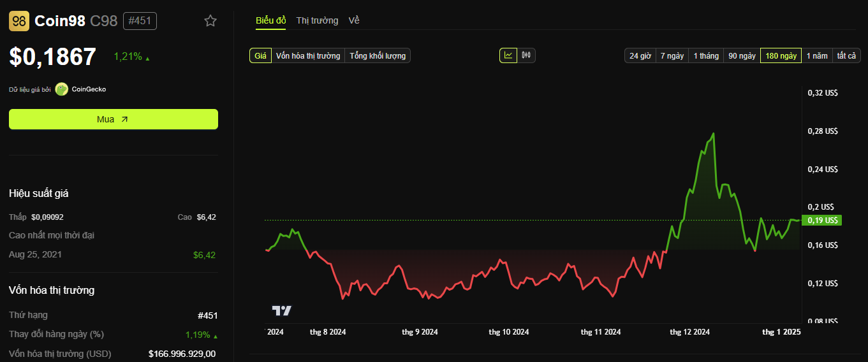This screenshot has height=362, width=868.
Task: Click the C98 ticker symbol
Action: click(x=104, y=21)
